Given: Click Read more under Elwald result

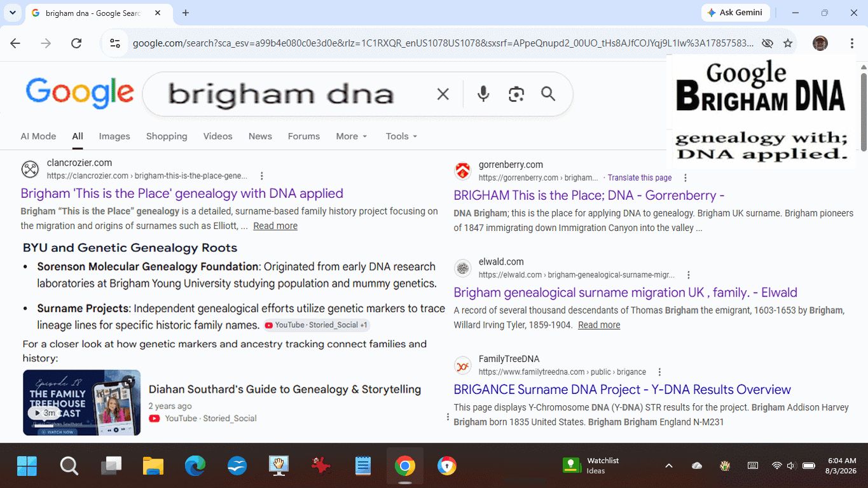Looking at the screenshot, I should (x=599, y=325).
